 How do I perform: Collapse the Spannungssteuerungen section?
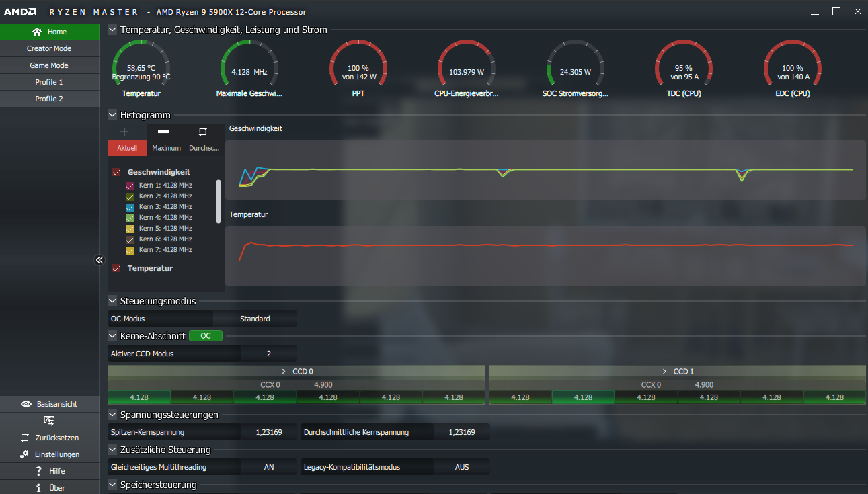112,415
